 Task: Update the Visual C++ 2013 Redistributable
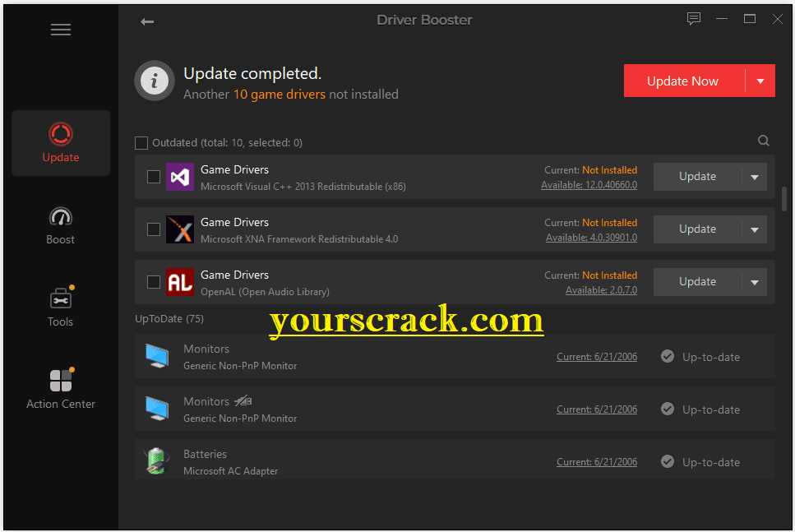click(x=698, y=177)
